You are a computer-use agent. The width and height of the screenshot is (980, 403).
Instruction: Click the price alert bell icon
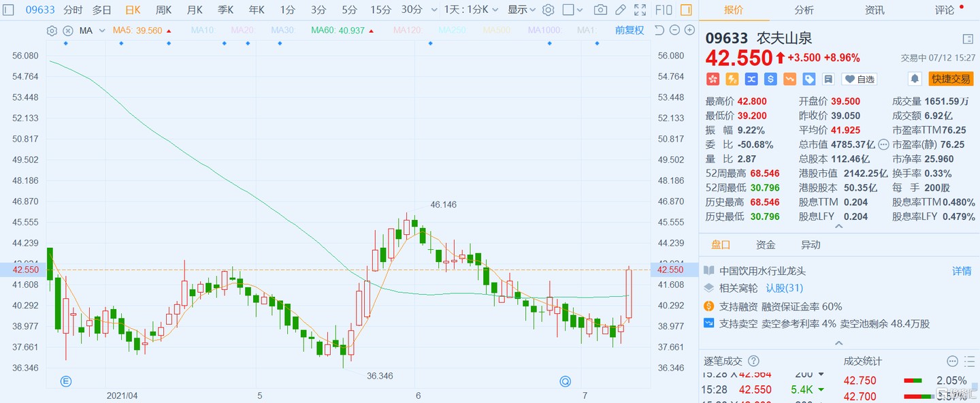(x=915, y=79)
